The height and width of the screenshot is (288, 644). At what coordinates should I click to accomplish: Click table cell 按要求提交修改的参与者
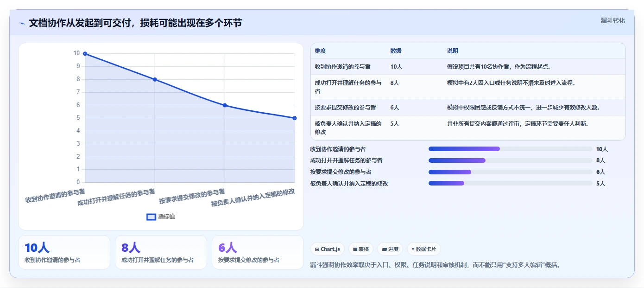tap(346, 107)
